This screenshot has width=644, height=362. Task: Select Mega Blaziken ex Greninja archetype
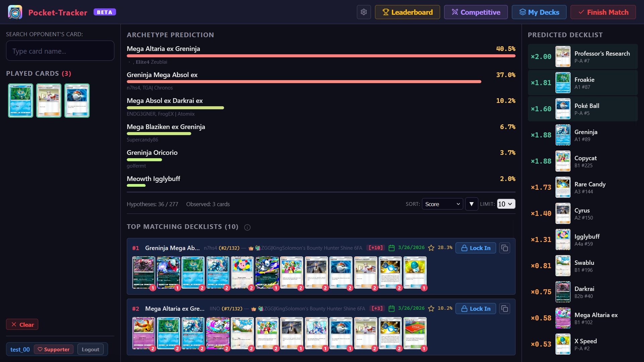(166, 127)
